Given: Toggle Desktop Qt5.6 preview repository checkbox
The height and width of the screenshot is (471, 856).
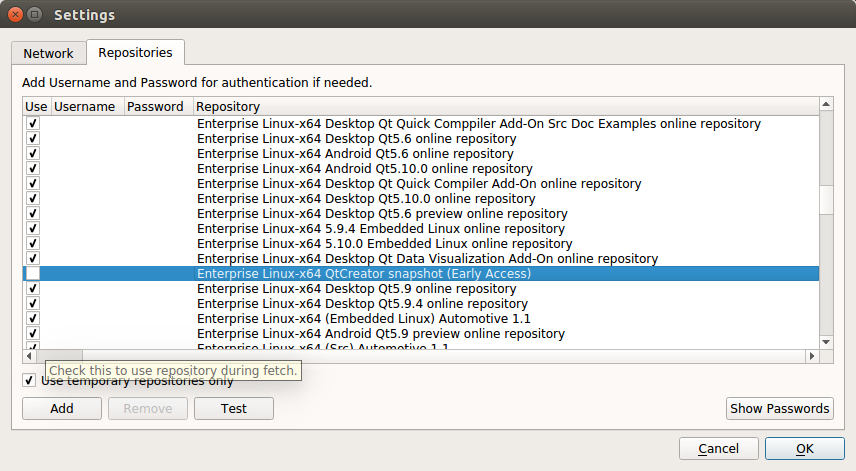Looking at the screenshot, I should [x=33, y=213].
